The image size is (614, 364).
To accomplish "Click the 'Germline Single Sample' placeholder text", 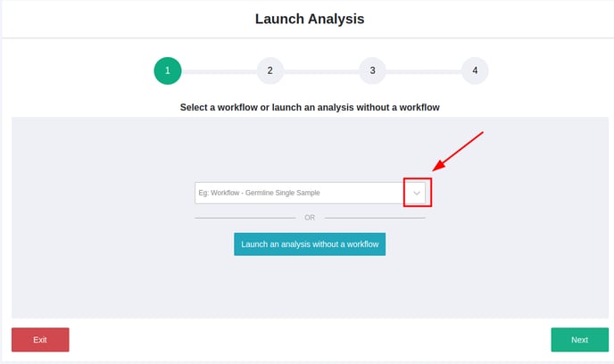I will tap(283, 193).
